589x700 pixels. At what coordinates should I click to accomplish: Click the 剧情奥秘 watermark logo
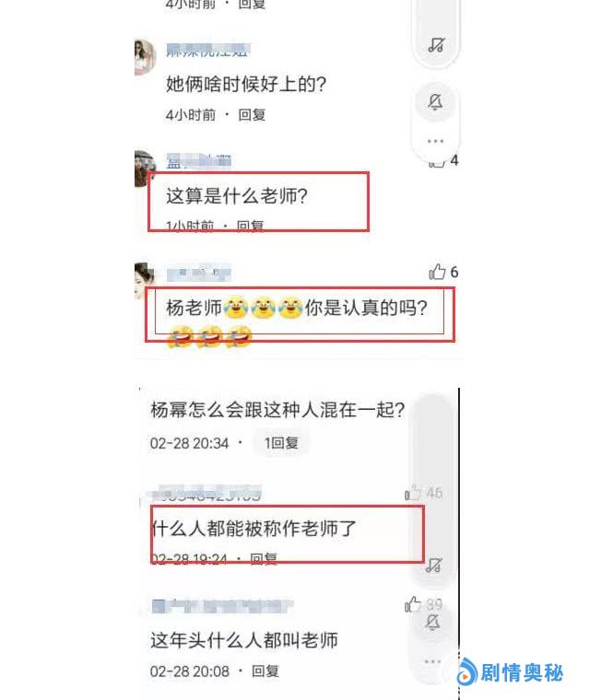tap(511, 671)
